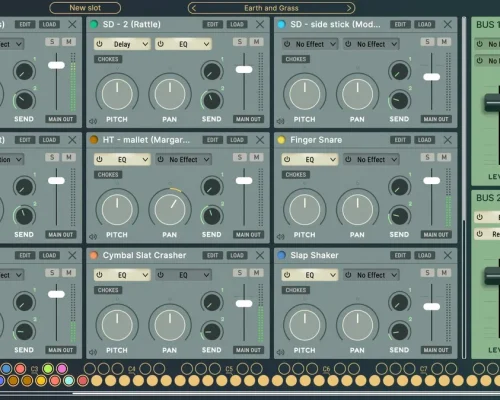
Task: Click the volume fader of SD - 2 (Rattle)
Action: click(244, 69)
